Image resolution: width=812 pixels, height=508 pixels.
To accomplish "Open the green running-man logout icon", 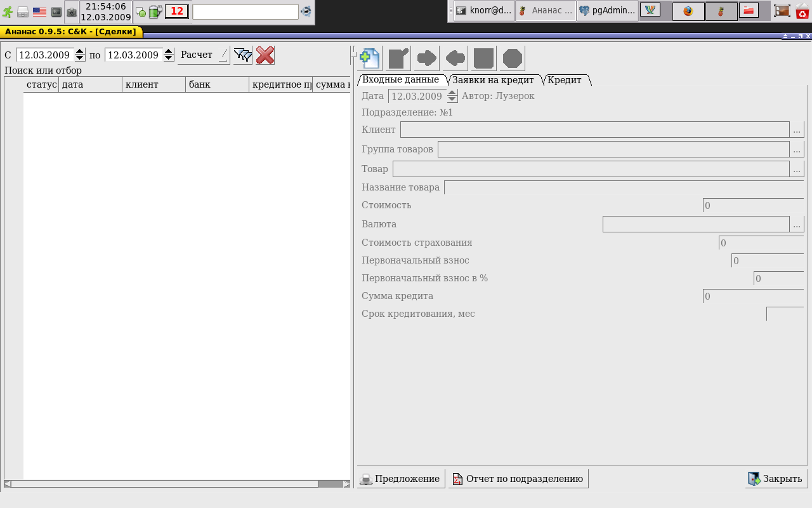I will [8, 11].
